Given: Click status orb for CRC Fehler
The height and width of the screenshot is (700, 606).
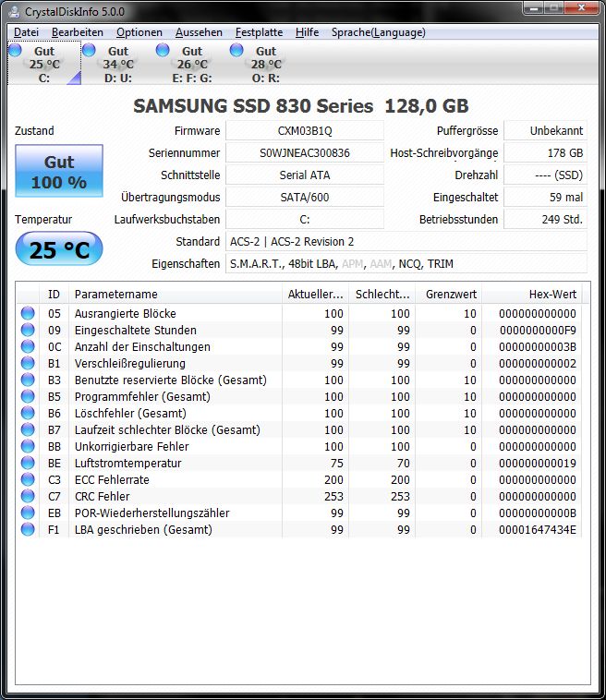Looking at the screenshot, I should [28, 496].
